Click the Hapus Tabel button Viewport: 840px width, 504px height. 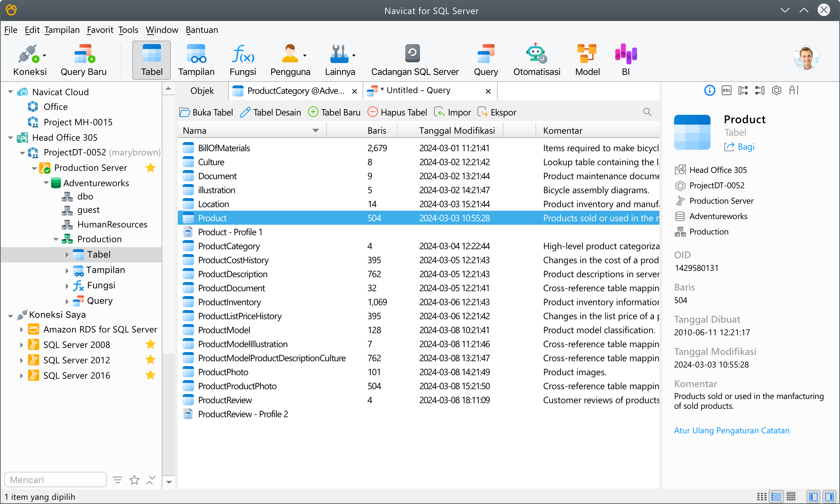397,112
